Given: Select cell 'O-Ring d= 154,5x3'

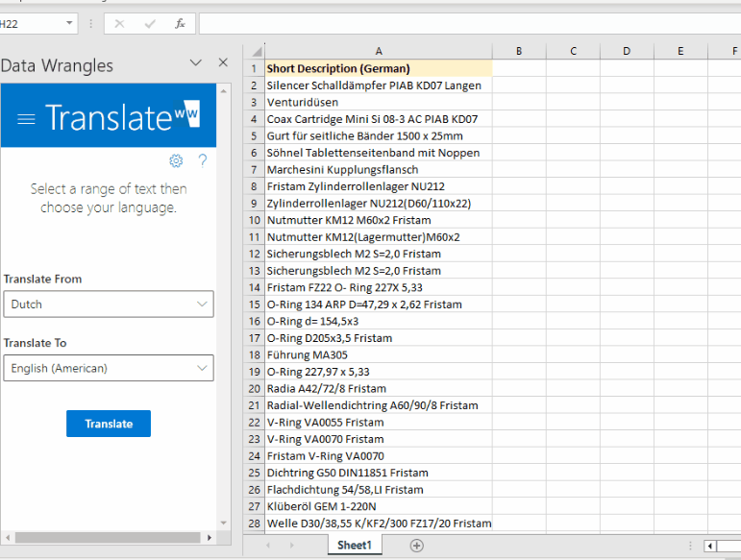Looking at the screenshot, I should [x=379, y=321].
